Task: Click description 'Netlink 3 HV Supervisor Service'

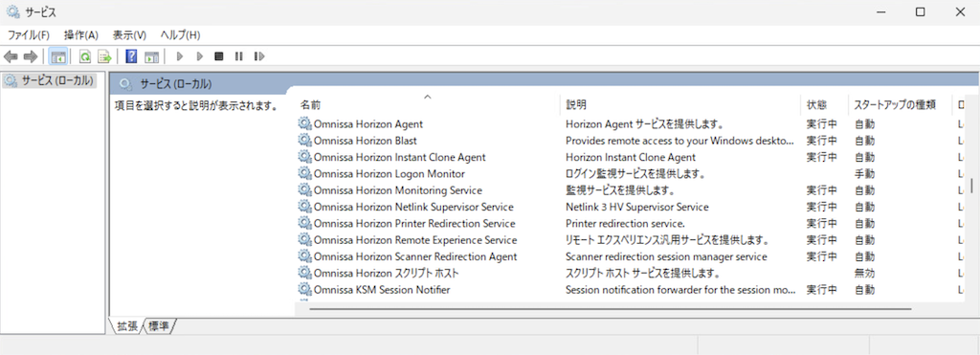Action: (636, 207)
